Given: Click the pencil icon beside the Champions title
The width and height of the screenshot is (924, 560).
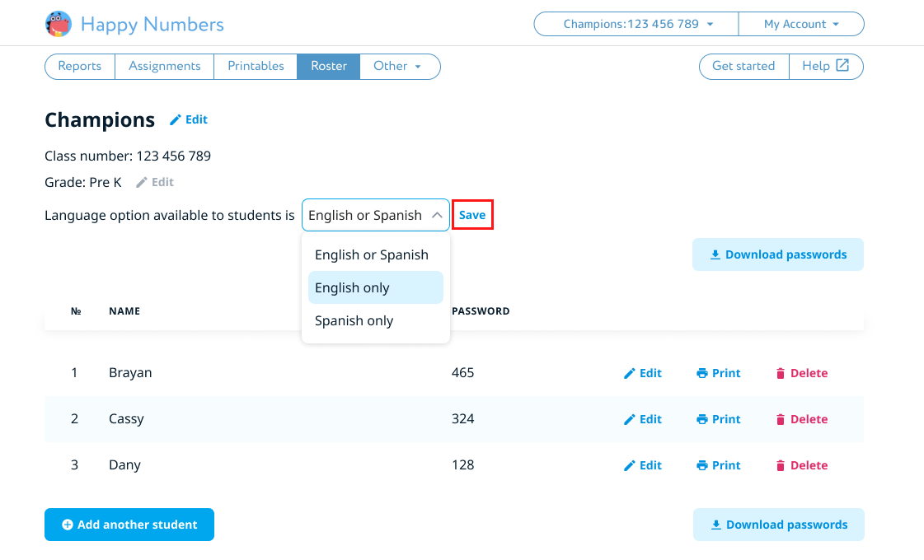Looking at the screenshot, I should [x=175, y=120].
